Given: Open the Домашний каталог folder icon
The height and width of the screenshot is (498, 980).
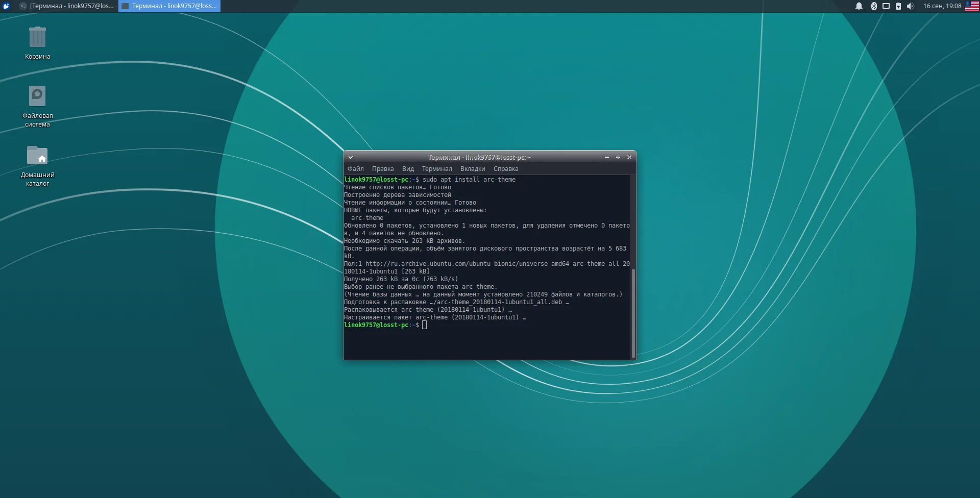Looking at the screenshot, I should (37, 156).
